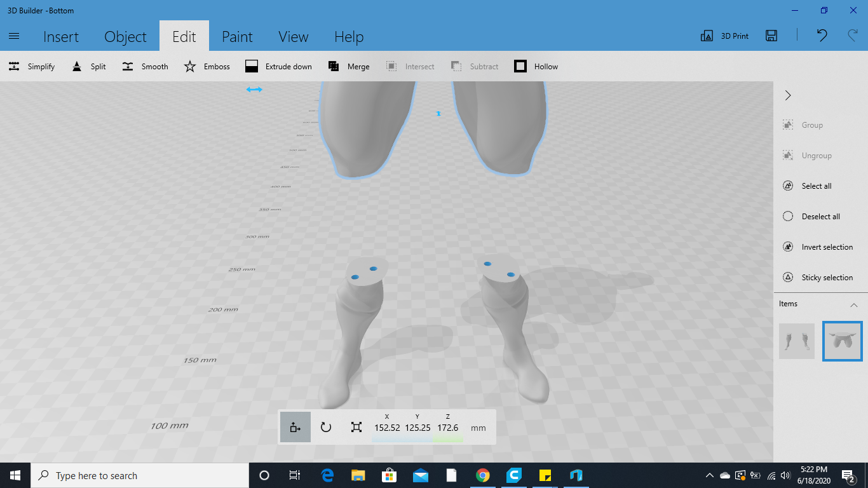The image size is (868, 488).
Task: Use the Extrude down tool
Action: pyautogui.click(x=278, y=66)
